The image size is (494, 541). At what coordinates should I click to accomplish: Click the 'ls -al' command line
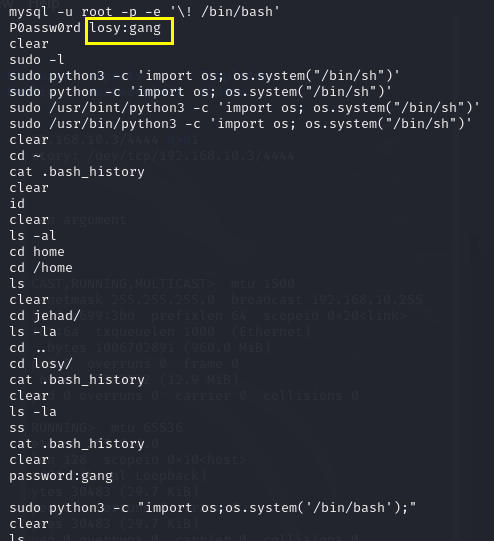click(33, 236)
